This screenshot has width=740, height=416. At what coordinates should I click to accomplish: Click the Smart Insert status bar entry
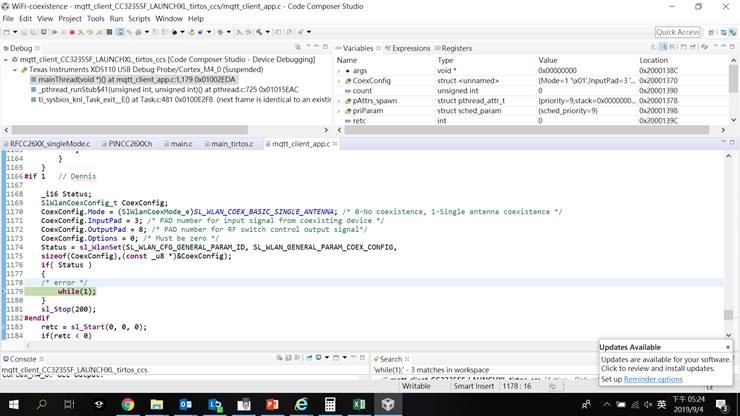(x=473, y=386)
